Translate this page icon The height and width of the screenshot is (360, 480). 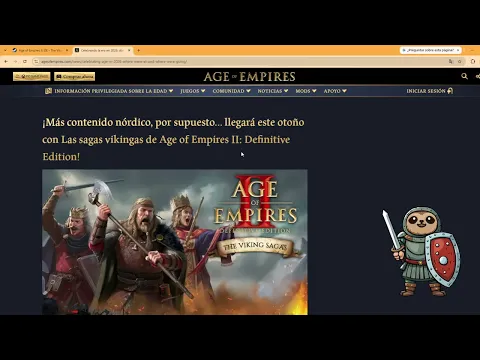tap(451, 61)
